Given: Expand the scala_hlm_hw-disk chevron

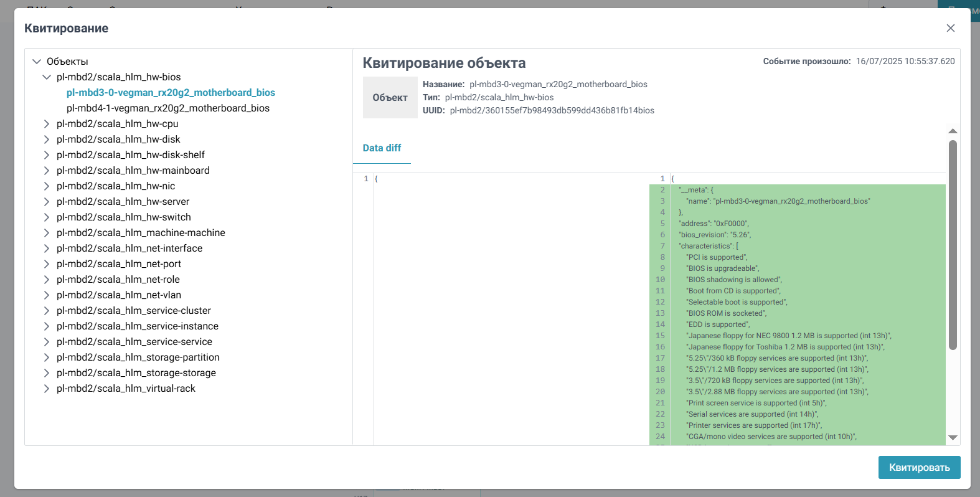Looking at the screenshot, I should click(x=47, y=140).
